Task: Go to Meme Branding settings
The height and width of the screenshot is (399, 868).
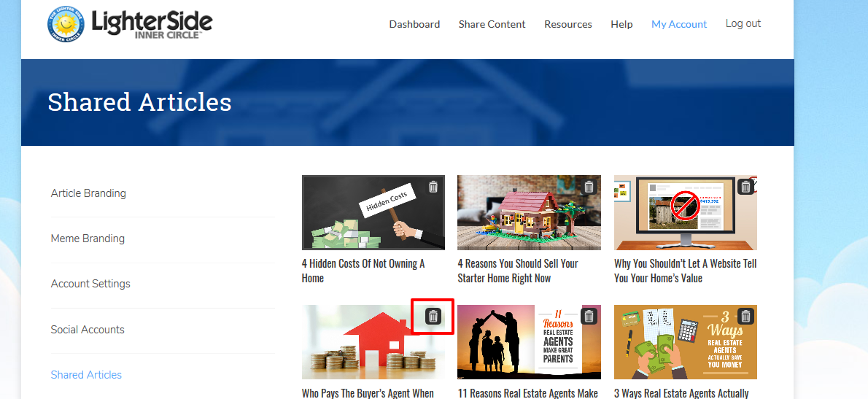Action: pyautogui.click(x=88, y=239)
